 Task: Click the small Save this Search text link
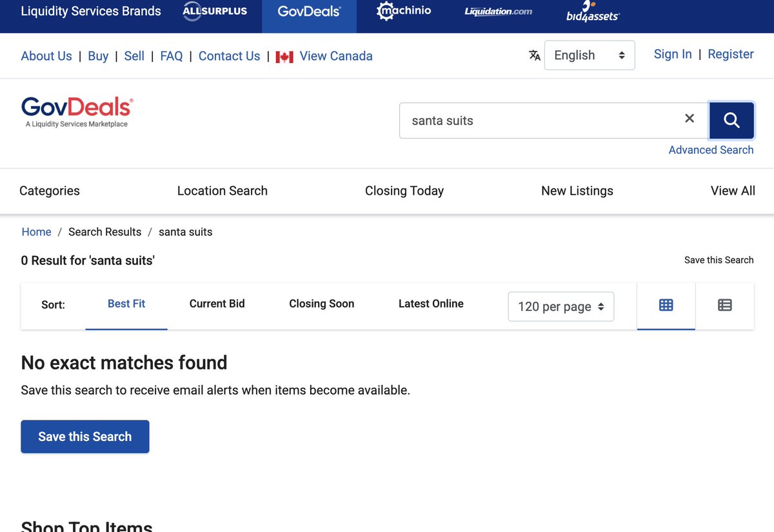pos(719,260)
